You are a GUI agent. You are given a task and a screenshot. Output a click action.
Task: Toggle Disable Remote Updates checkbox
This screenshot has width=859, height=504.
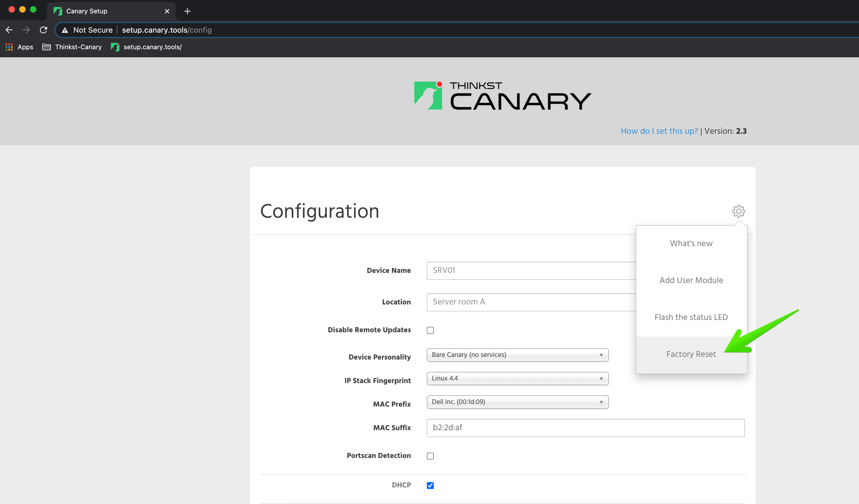point(430,330)
